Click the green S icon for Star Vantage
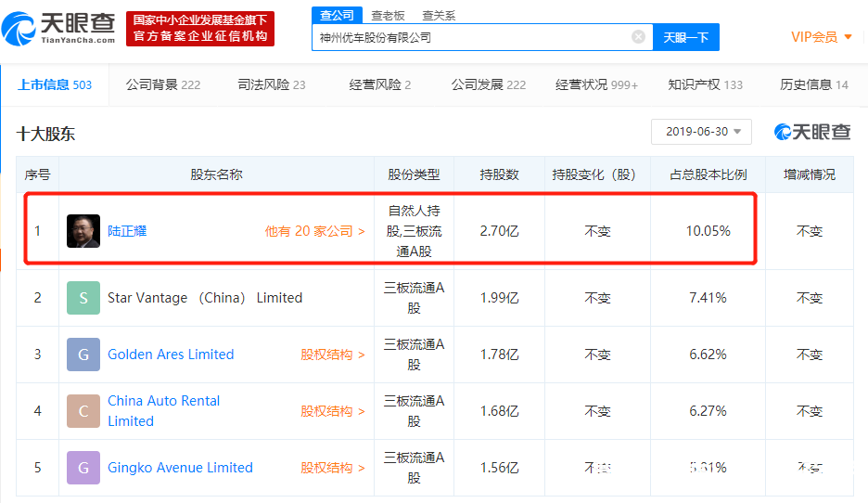The height and width of the screenshot is (503, 868). (83, 298)
